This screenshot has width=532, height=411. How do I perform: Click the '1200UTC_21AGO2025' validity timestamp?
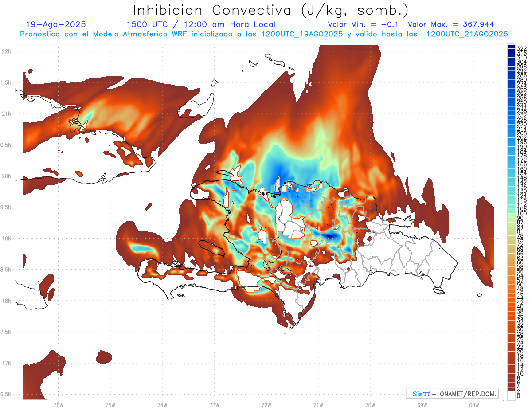click(x=467, y=34)
